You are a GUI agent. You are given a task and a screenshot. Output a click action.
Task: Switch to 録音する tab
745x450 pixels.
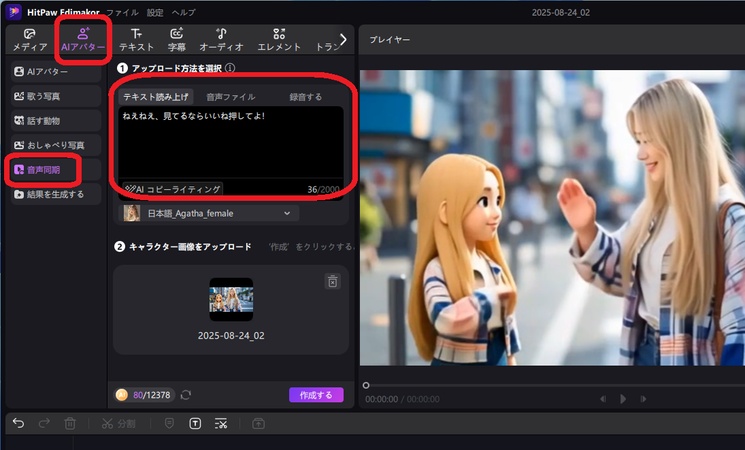coord(306,97)
